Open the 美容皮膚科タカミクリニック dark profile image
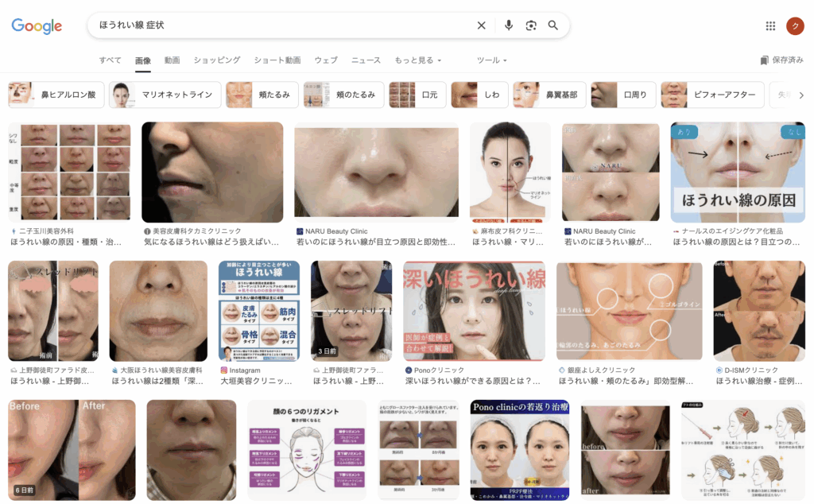Screen dimensions: 814x504 [x=212, y=173]
